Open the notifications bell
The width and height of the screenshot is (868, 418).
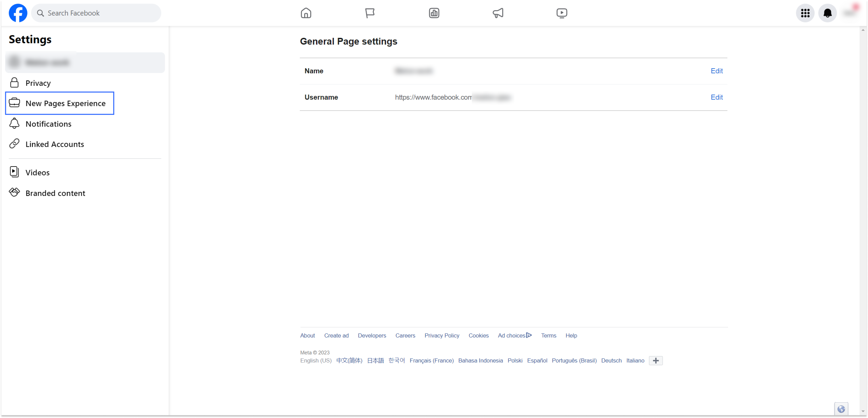click(x=827, y=13)
